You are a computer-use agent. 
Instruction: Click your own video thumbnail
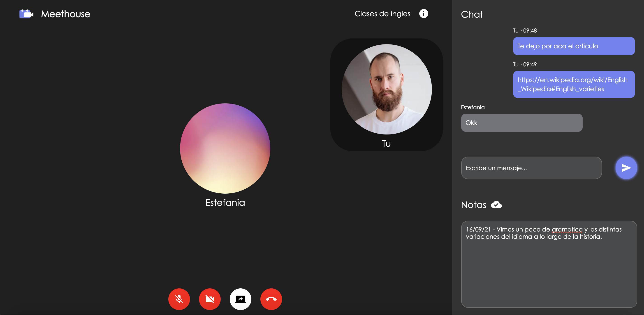(387, 90)
